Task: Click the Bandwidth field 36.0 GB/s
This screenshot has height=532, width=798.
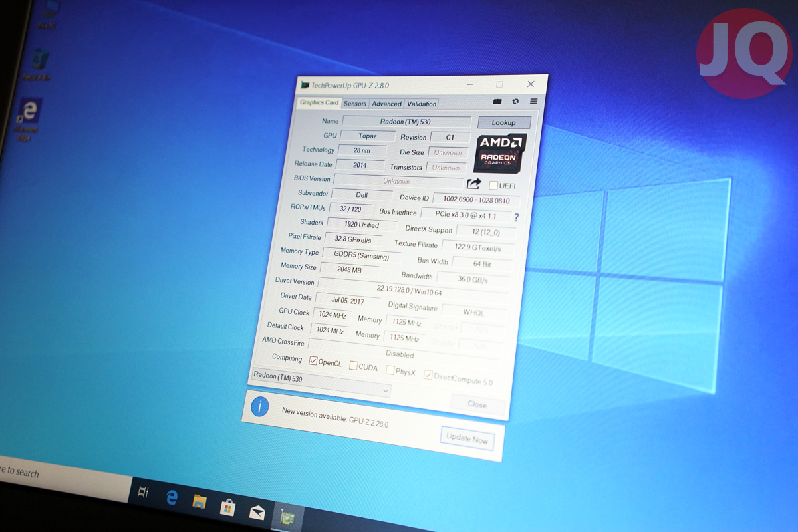Action: point(472,280)
